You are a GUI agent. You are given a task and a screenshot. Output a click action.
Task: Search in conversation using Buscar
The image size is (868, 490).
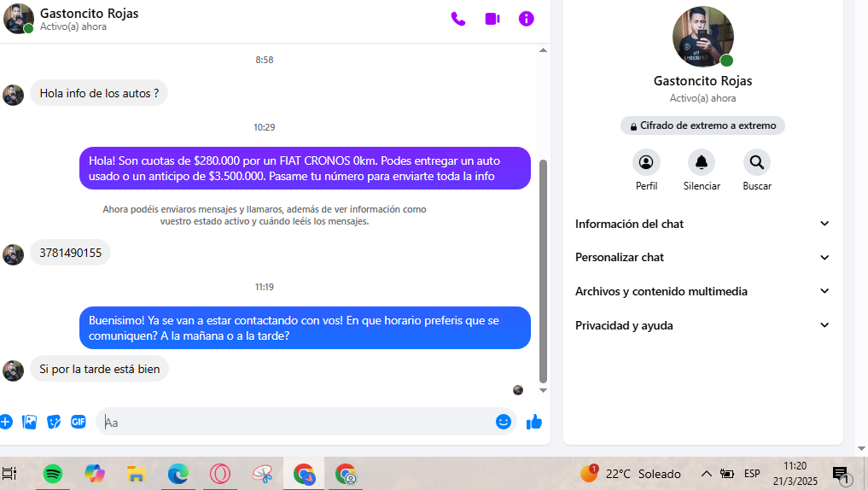tap(756, 162)
